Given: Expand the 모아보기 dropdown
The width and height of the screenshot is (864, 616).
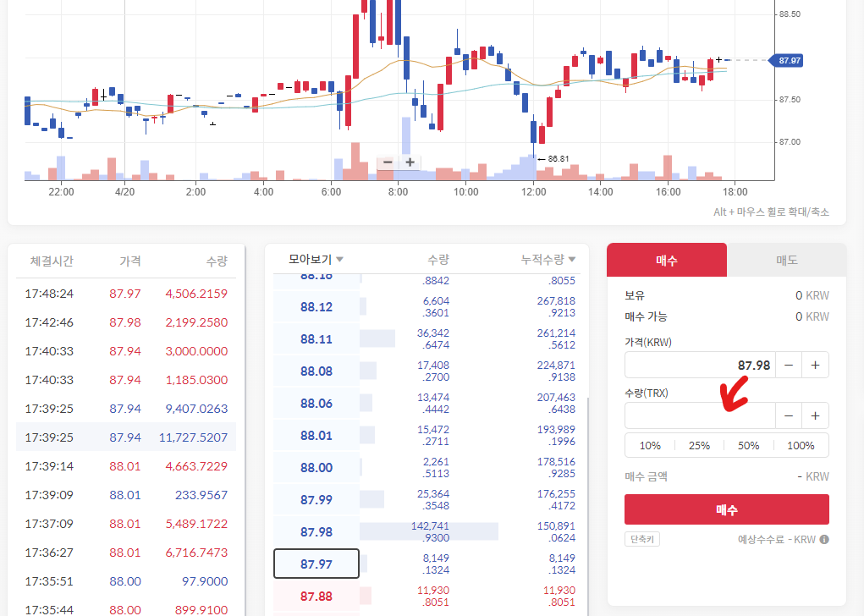Looking at the screenshot, I should point(316,259).
